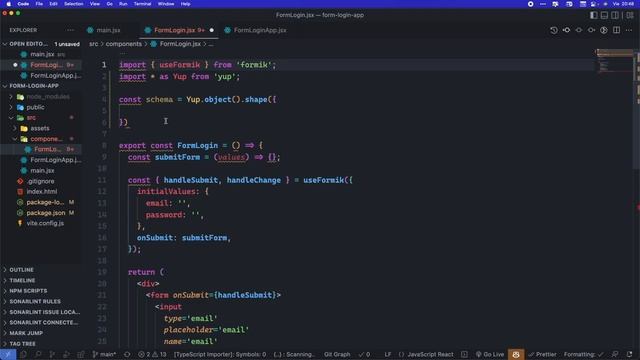Open main.jsx under src folder
Viewport: 640px width, 360px height.
(x=42, y=171)
